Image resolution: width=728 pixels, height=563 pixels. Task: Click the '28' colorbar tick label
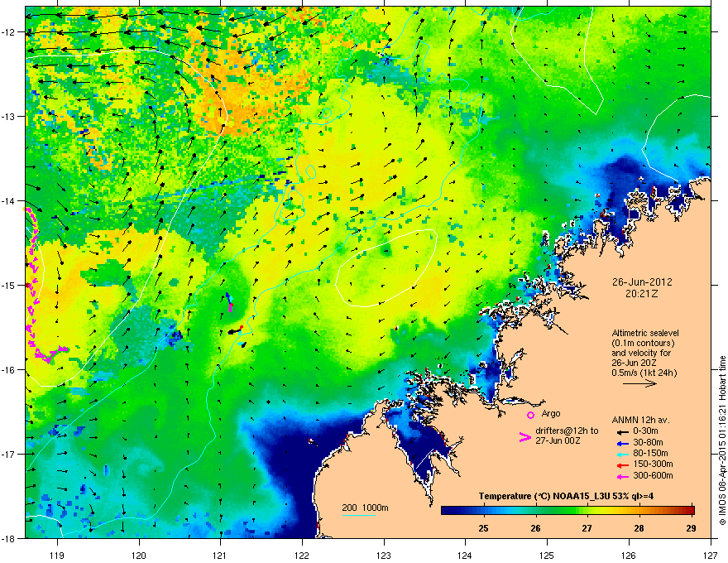click(x=639, y=528)
